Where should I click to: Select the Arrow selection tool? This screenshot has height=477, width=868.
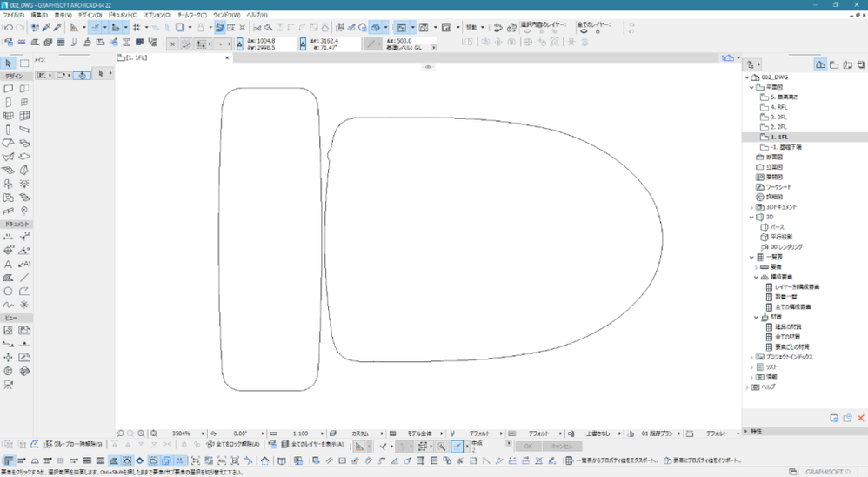pos(9,63)
